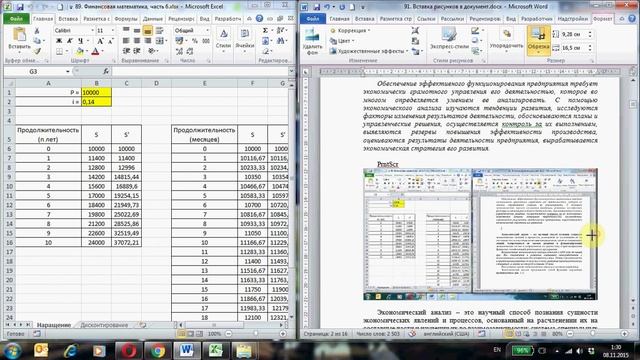Viewport: 640px width, 360px height.
Task: Open Коррекция dropdown in Word
Action: [350, 31]
